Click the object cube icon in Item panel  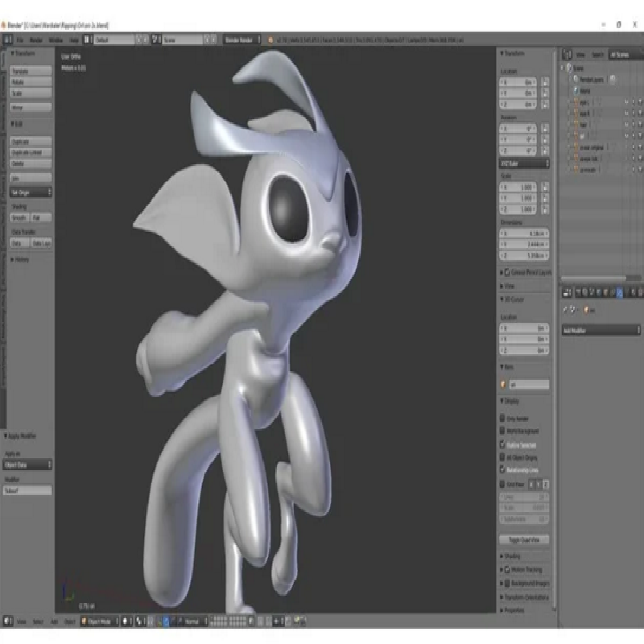coord(502,385)
